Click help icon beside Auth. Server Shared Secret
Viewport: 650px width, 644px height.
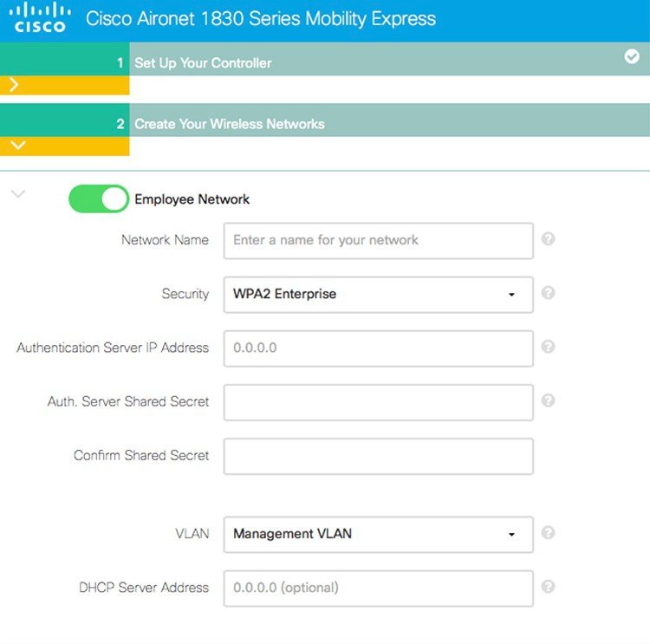[548, 400]
